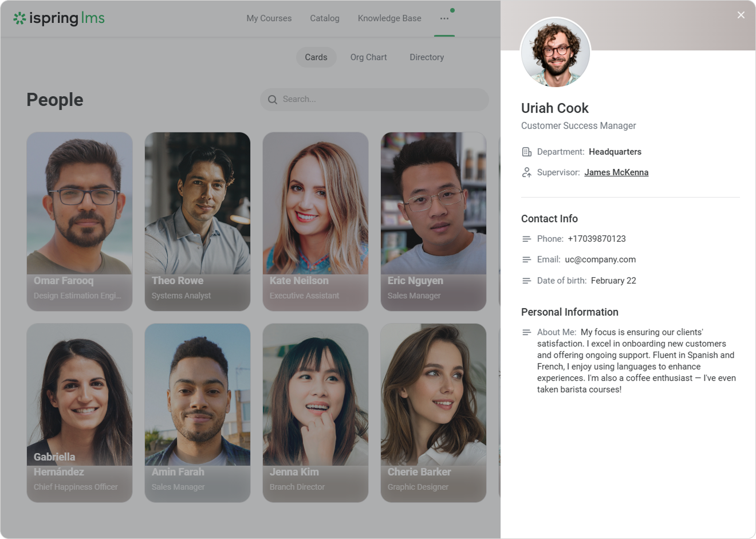The image size is (756, 539).
Task: Click the Email field icon
Action: pos(526,259)
